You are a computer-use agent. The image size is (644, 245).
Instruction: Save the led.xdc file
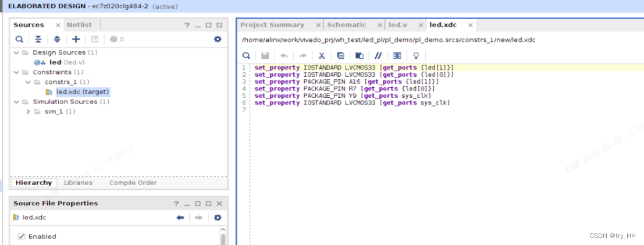(x=265, y=55)
